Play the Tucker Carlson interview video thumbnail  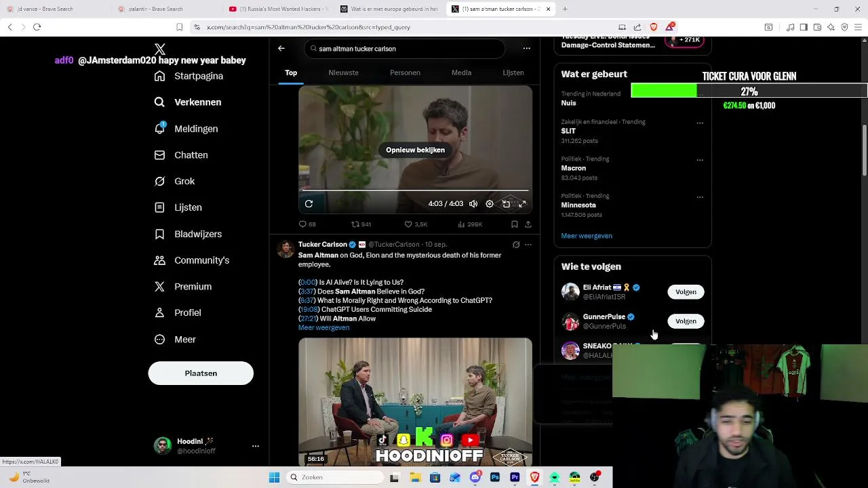click(415, 402)
